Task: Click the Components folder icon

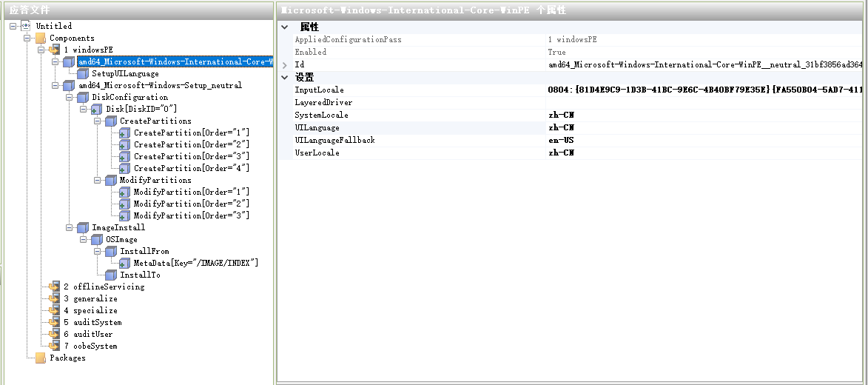Action: (x=40, y=38)
